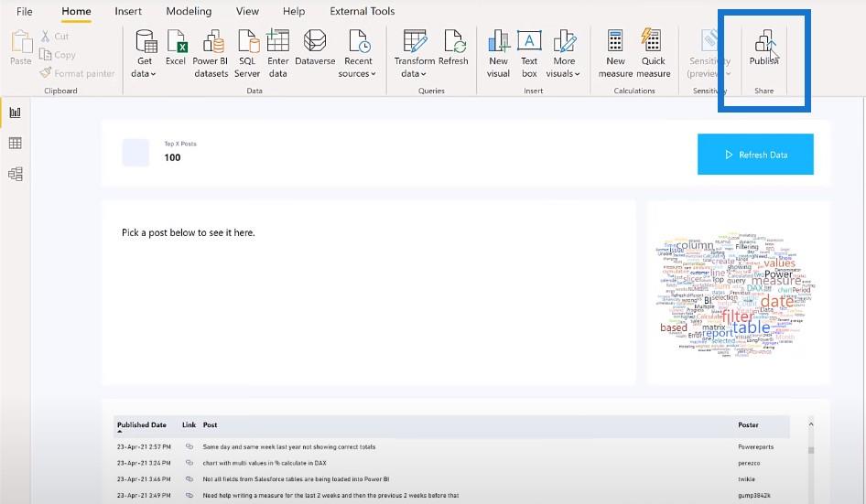
Task: Open Power BI datasets
Action: pos(211,54)
